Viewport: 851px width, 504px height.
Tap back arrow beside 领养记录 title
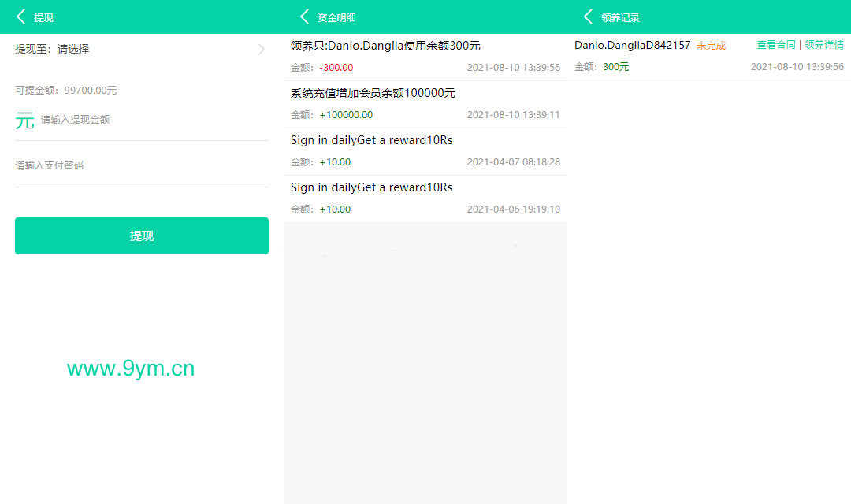click(x=589, y=17)
